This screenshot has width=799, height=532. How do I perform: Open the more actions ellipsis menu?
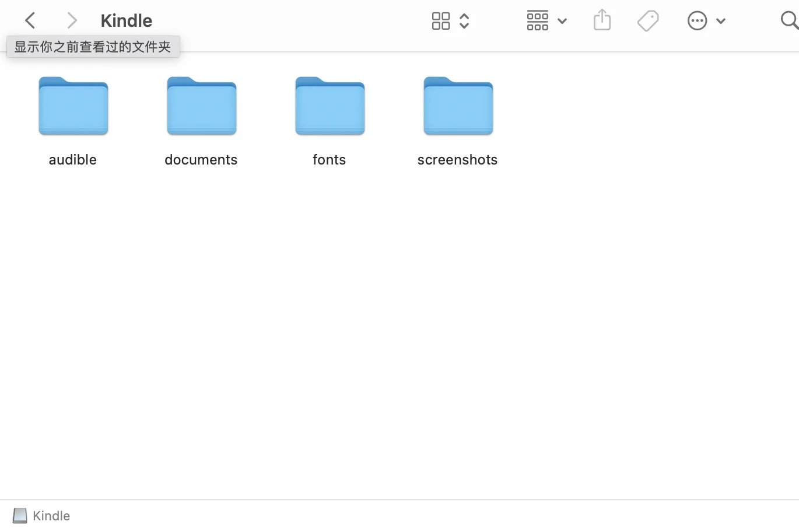(x=697, y=21)
